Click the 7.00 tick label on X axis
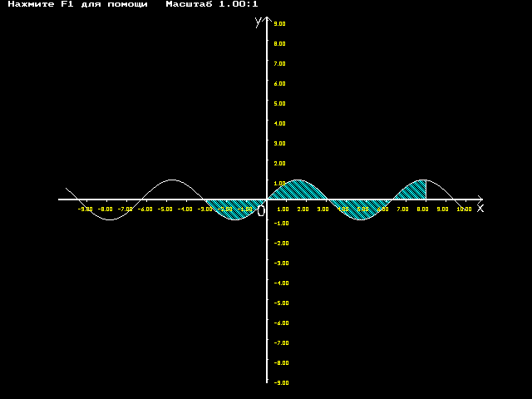The width and height of the screenshot is (532, 399). click(x=402, y=209)
